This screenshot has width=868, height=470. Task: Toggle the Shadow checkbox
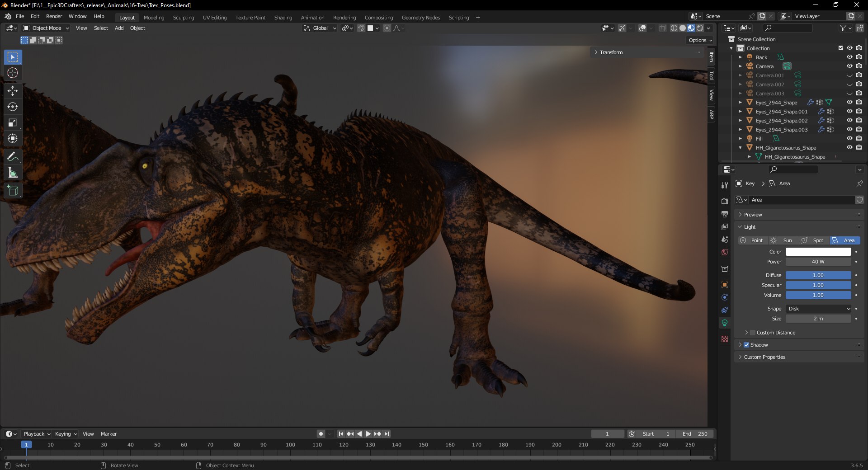(746, 345)
